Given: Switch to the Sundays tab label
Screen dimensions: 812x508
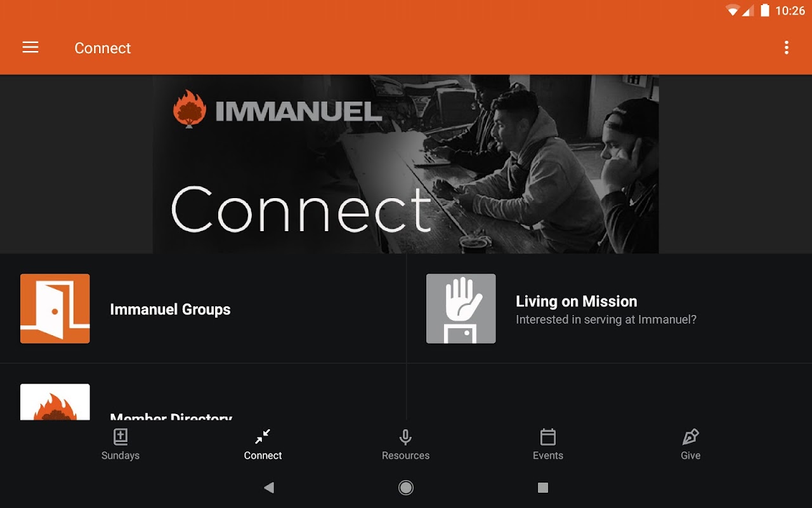Looking at the screenshot, I should 121,455.
